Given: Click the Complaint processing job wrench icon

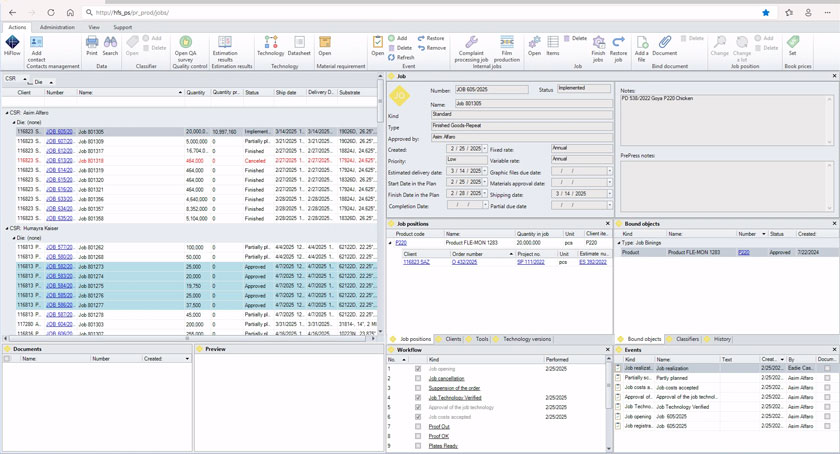Looking at the screenshot, I should (x=471, y=42).
